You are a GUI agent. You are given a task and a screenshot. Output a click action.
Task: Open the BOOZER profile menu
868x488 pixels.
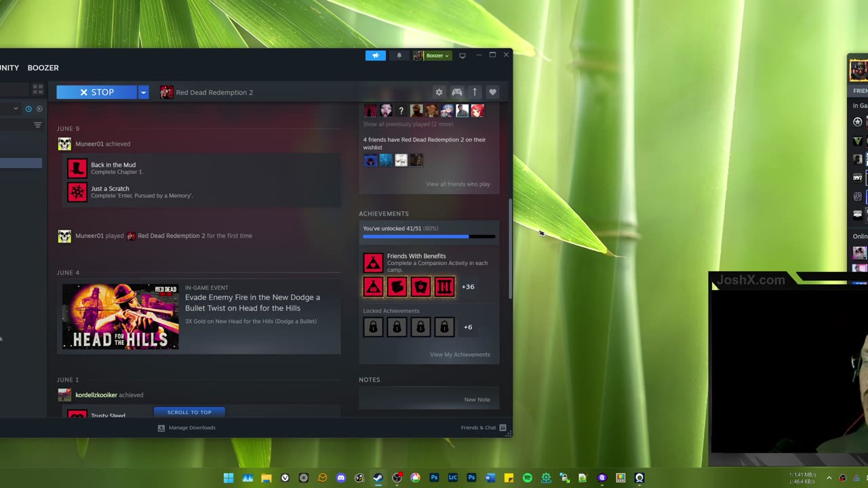(x=43, y=68)
